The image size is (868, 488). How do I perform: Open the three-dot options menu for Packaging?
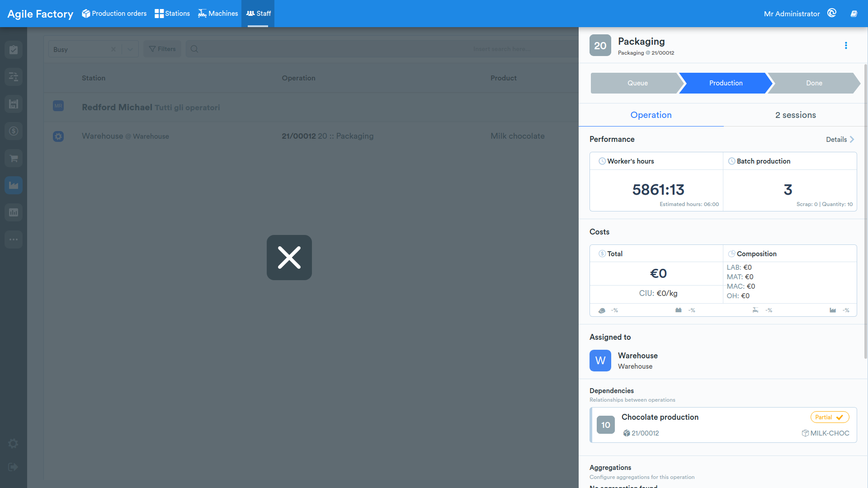tap(846, 46)
